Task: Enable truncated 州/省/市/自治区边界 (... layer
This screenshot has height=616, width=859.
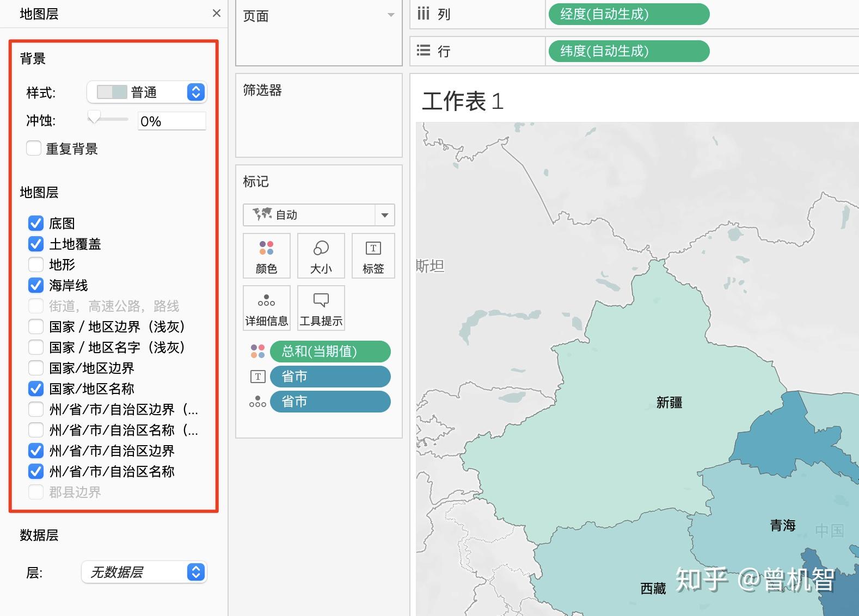Action: click(x=36, y=409)
